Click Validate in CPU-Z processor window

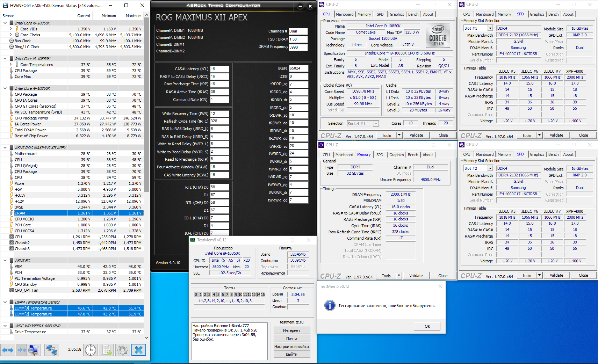[416, 135]
